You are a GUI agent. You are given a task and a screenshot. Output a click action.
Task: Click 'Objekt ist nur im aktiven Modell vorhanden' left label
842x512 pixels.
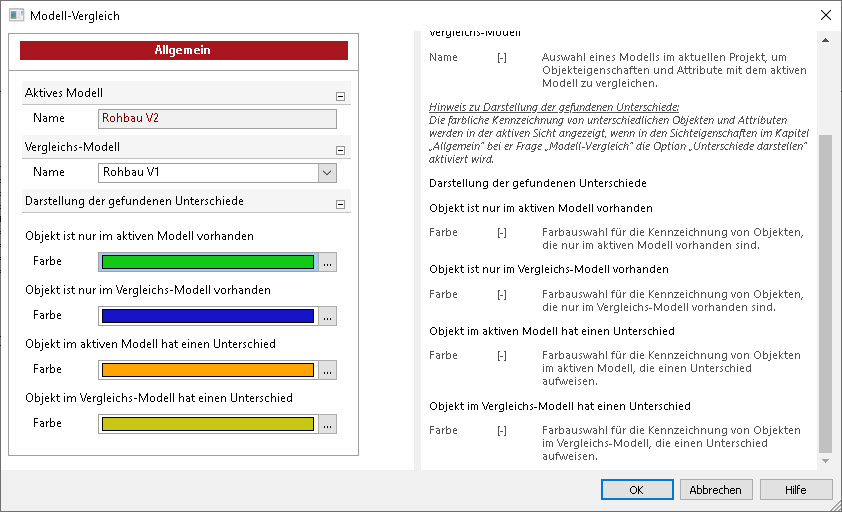[140, 236]
